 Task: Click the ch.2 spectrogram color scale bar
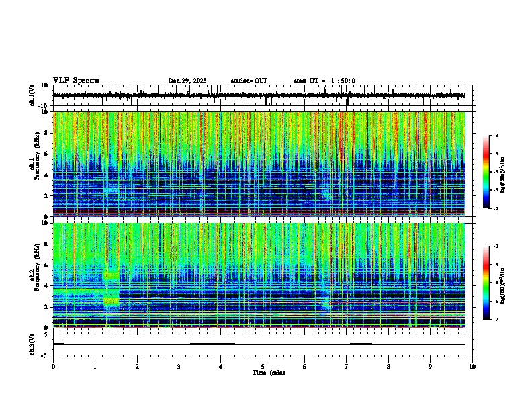(x=486, y=283)
